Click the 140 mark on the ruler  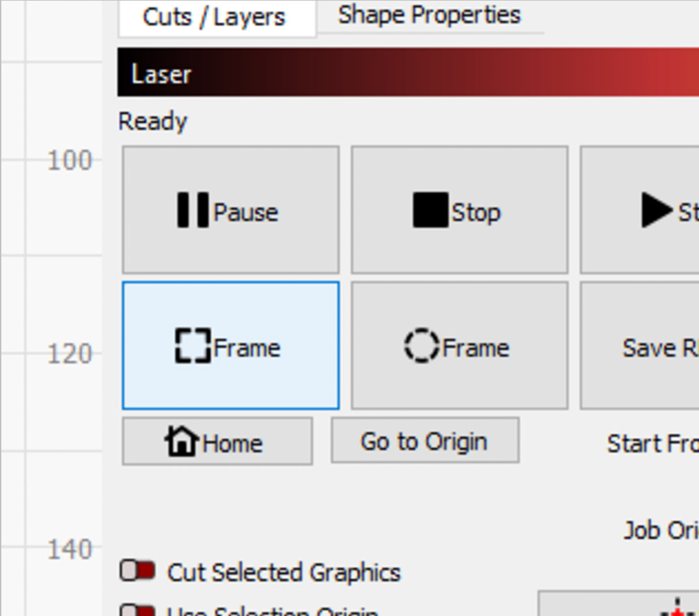click(x=70, y=550)
